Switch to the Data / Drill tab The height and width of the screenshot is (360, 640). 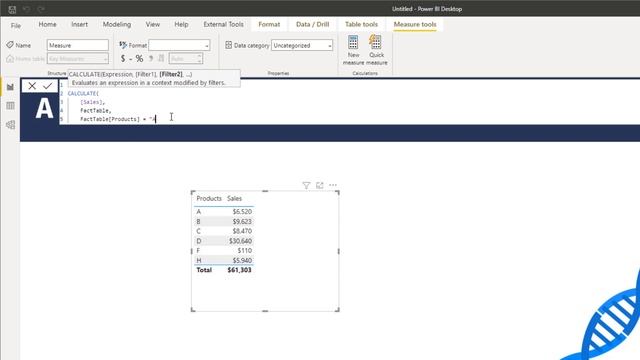click(312, 24)
